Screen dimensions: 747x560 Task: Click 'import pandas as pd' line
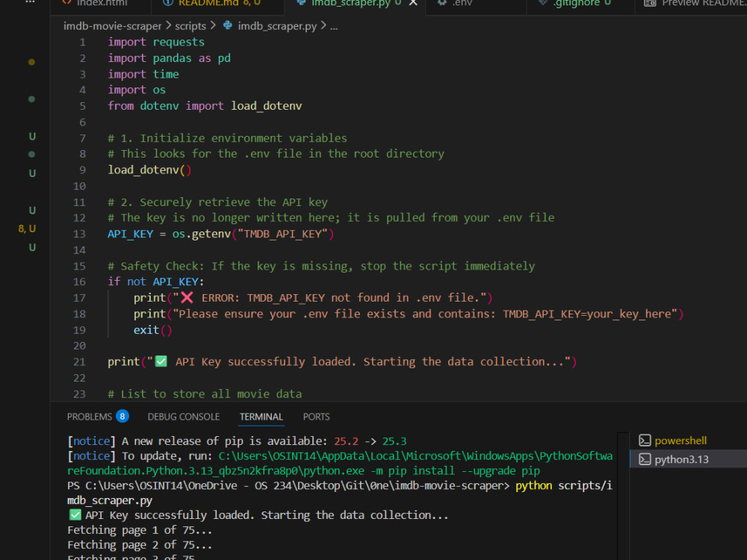coord(169,58)
